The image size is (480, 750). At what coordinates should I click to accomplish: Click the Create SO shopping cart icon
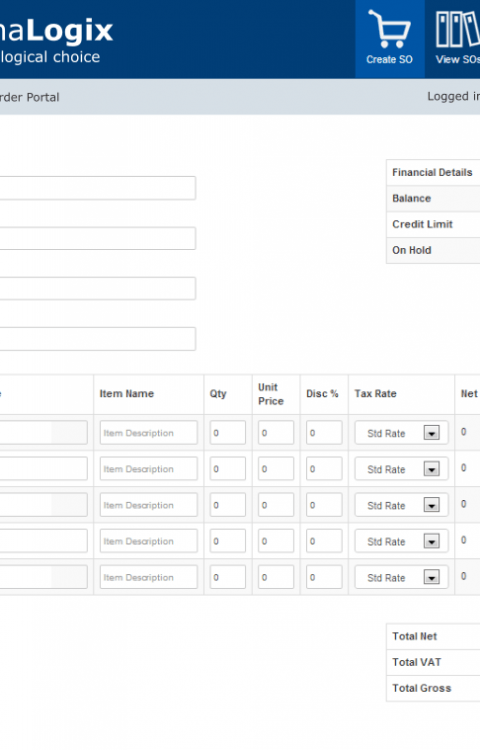[389, 29]
